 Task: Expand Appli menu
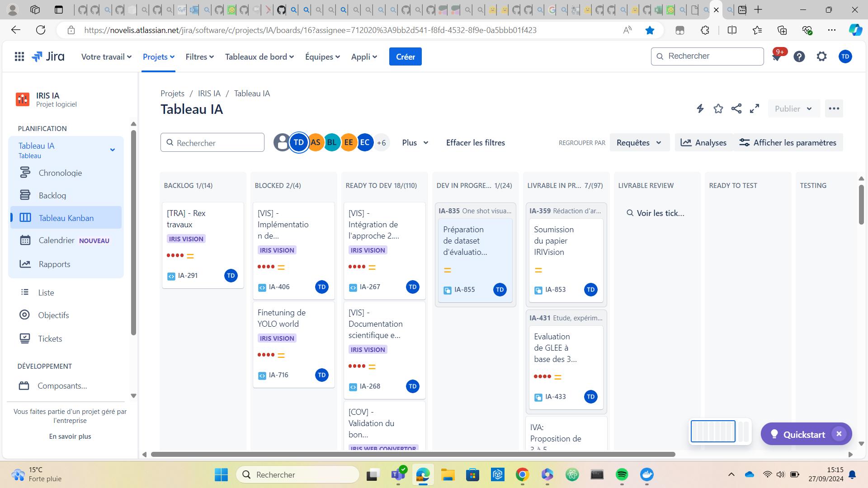(x=364, y=56)
